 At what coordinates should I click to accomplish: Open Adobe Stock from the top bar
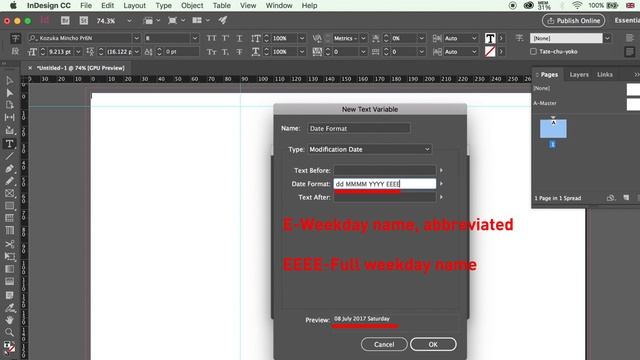tap(84, 20)
